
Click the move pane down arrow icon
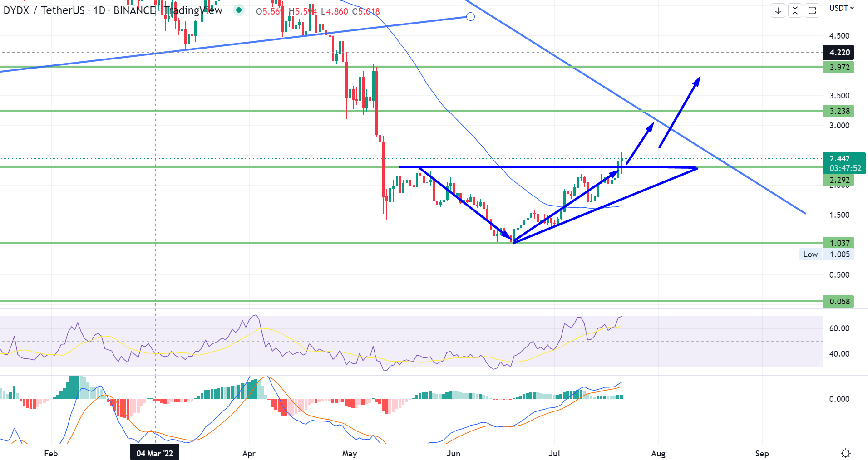[x=778, y=10]
